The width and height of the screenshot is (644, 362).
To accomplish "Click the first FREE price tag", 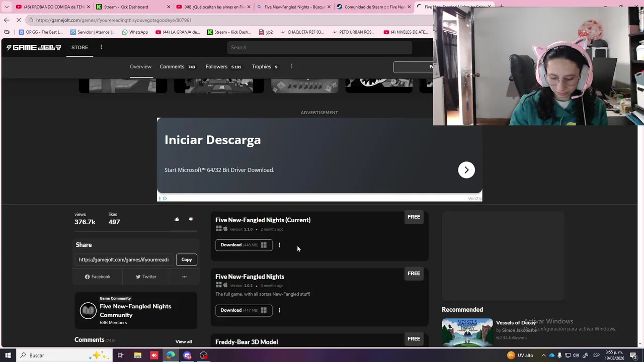I will pyautogui.click(x=414, y=217).
